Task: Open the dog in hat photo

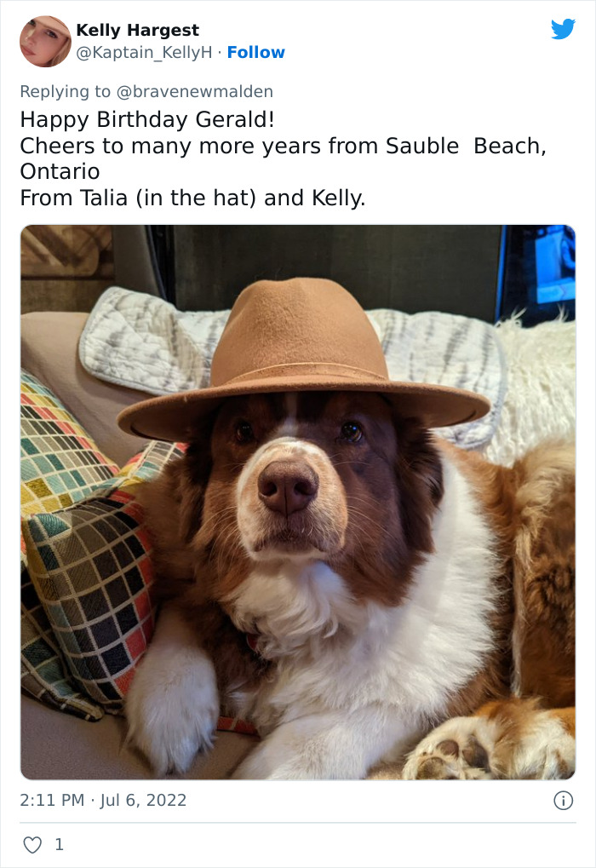Action: pyautogui.click(x=298, y=502)
